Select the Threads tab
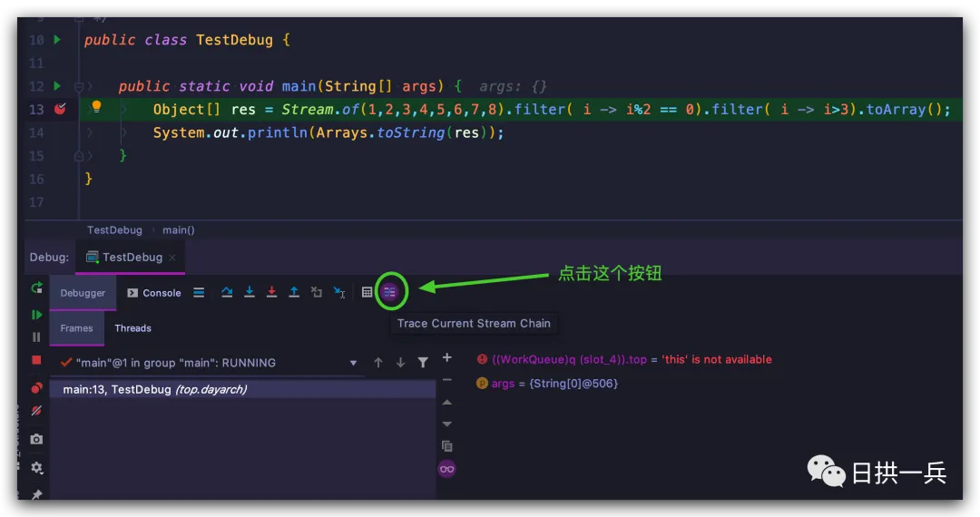The image size is (980, 517). pos(132,328)
